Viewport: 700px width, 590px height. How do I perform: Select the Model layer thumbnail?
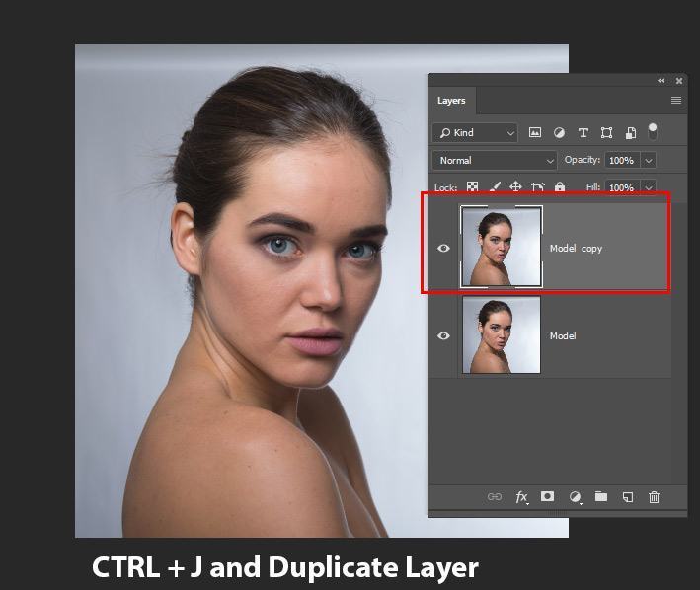(501, 335)
